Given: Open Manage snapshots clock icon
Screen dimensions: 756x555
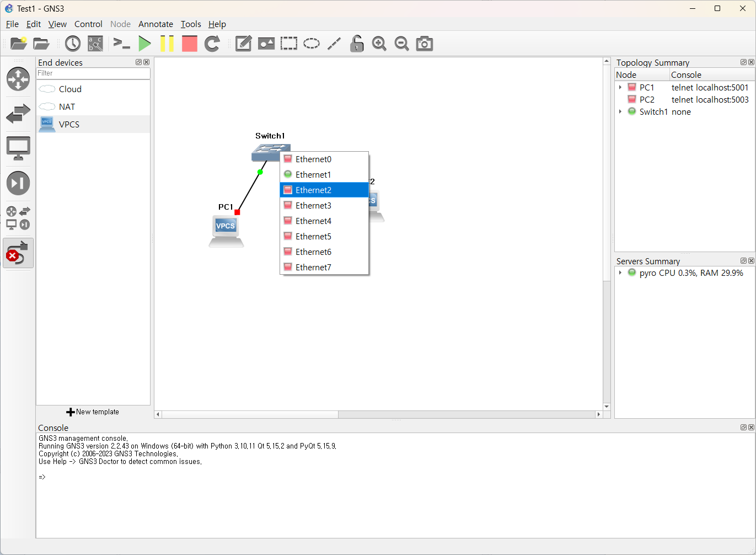Looking at the screenshot, I should 73,44.
